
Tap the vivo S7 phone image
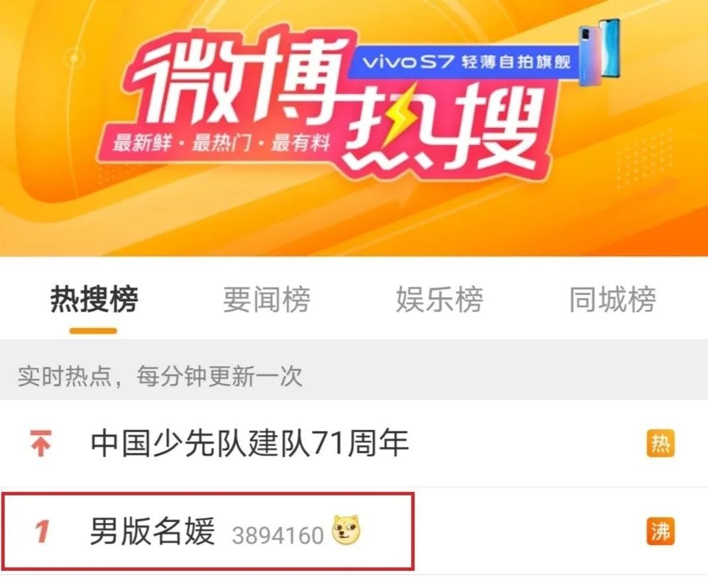coord(600,52)
